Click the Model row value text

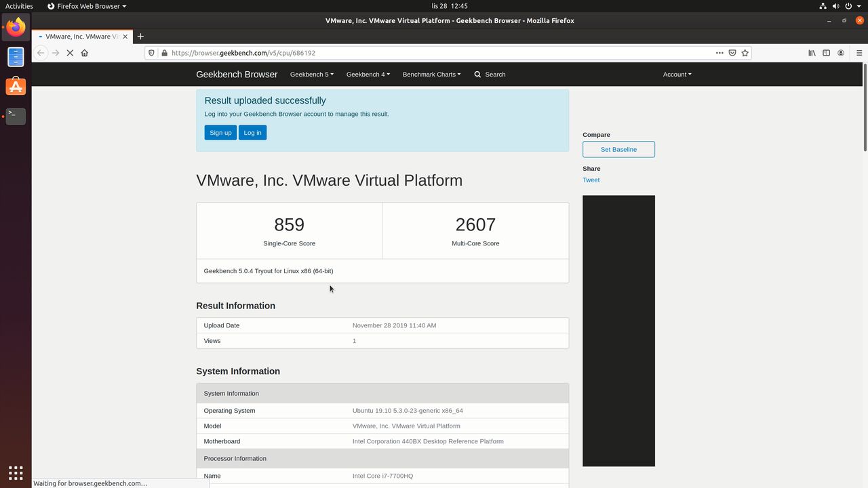[406, 426]
